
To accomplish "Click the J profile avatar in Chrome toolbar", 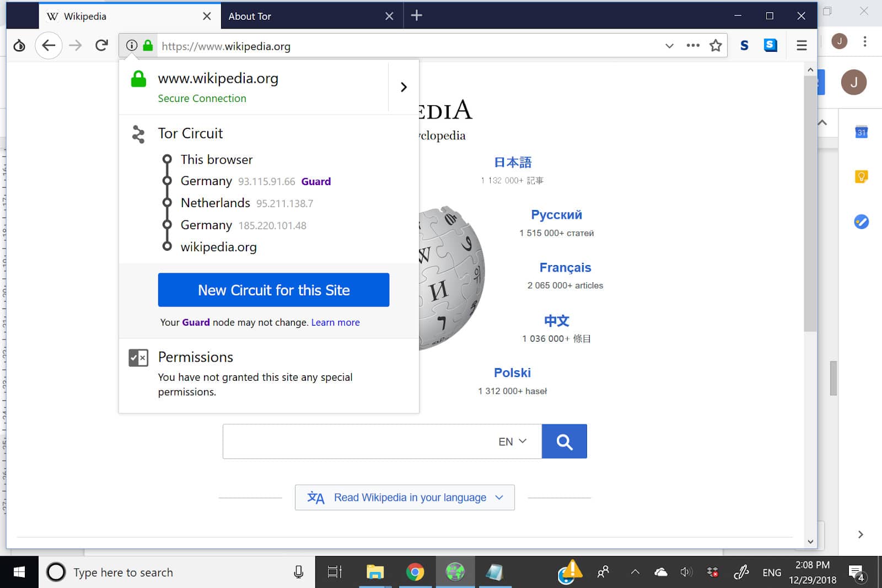I will click(x=840, y=41).
